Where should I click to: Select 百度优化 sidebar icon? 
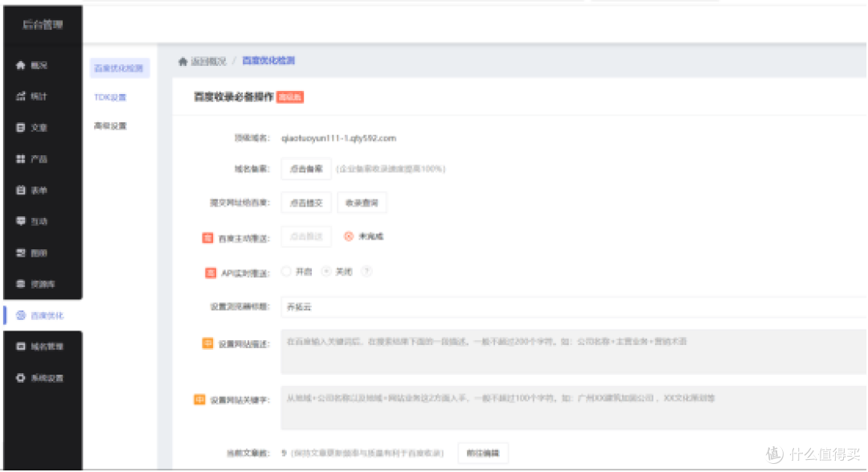[x=20, y=315]
